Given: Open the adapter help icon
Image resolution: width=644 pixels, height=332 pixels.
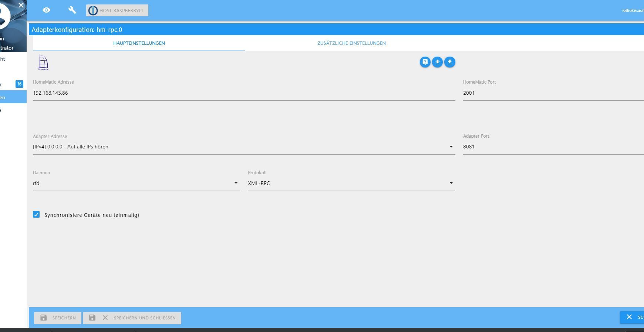Looking at the screenshot, I should 425,62.
